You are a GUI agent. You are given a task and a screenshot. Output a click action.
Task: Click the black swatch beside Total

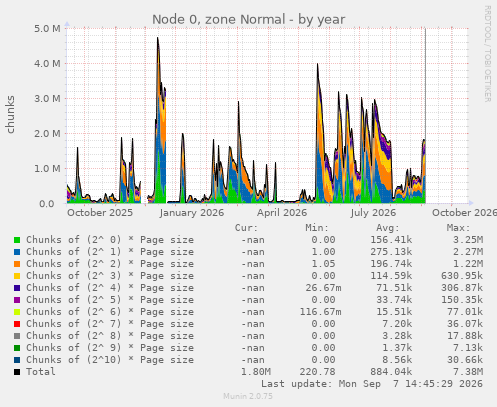coord(17,372)
